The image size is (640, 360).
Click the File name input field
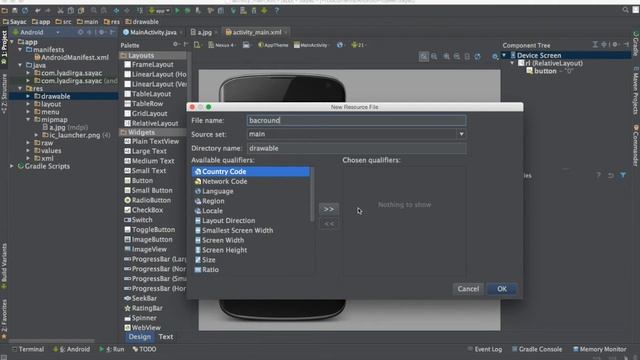[x=356, y=120]
